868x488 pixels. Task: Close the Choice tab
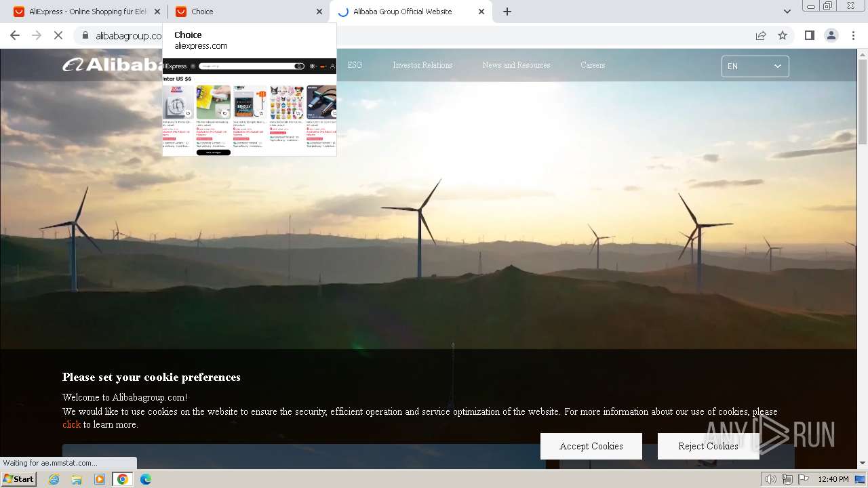pos(320,12)
